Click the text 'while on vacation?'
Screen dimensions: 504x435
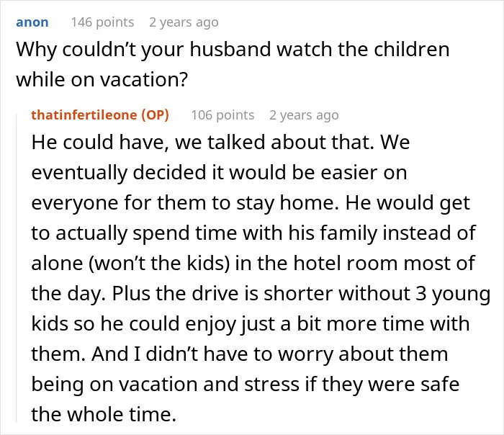point(102,79)
